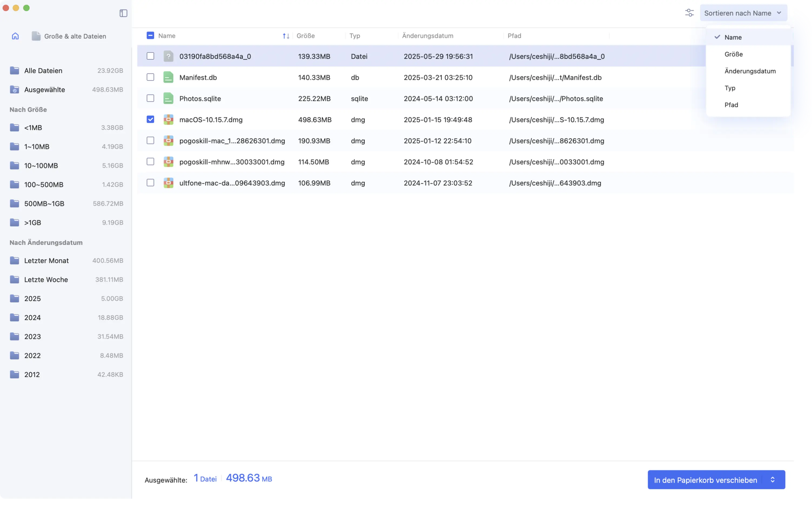
Task: Click the 2012 folder icon
Action: pos(15,375)
